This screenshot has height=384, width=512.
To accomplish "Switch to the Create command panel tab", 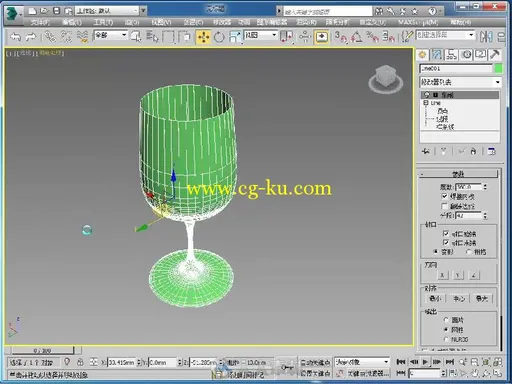I will point(423,55).
